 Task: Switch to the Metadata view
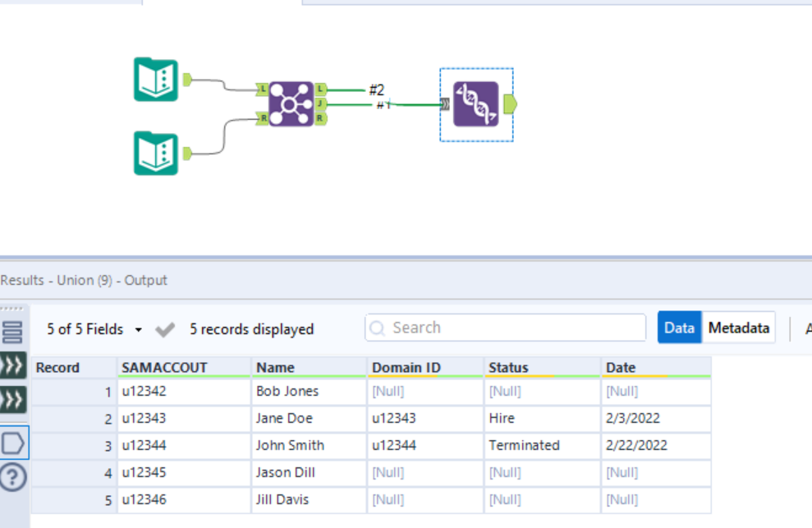[738, 327]
